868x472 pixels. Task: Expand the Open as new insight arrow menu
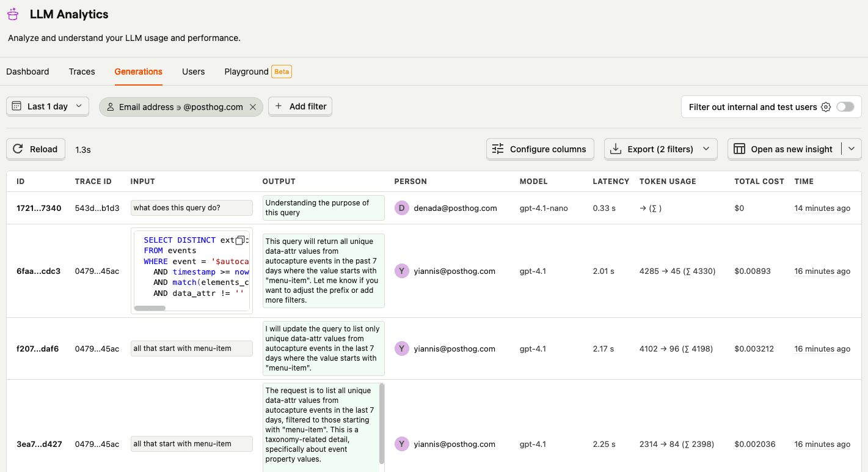tap(852, 149)
